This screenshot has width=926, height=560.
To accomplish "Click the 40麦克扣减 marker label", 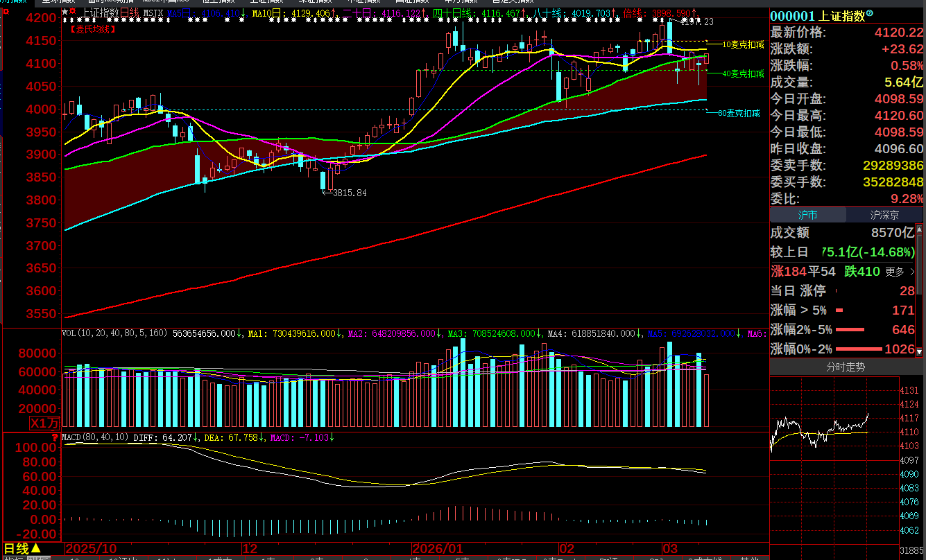I will point(743,73).
